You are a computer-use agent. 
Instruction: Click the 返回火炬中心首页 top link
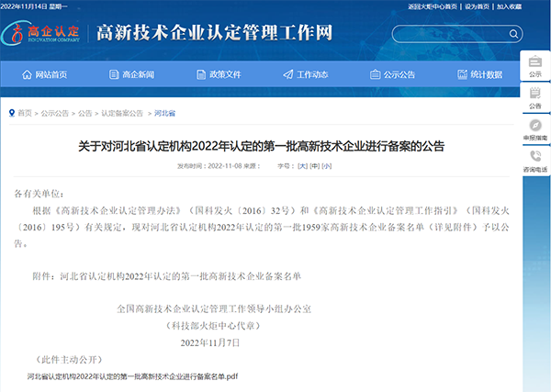[432, 6]
